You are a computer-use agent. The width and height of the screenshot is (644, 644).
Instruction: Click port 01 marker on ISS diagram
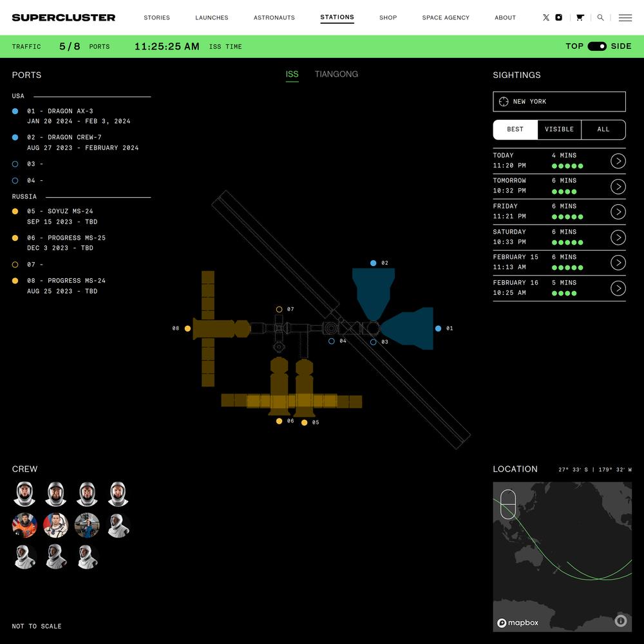(438, 328)
